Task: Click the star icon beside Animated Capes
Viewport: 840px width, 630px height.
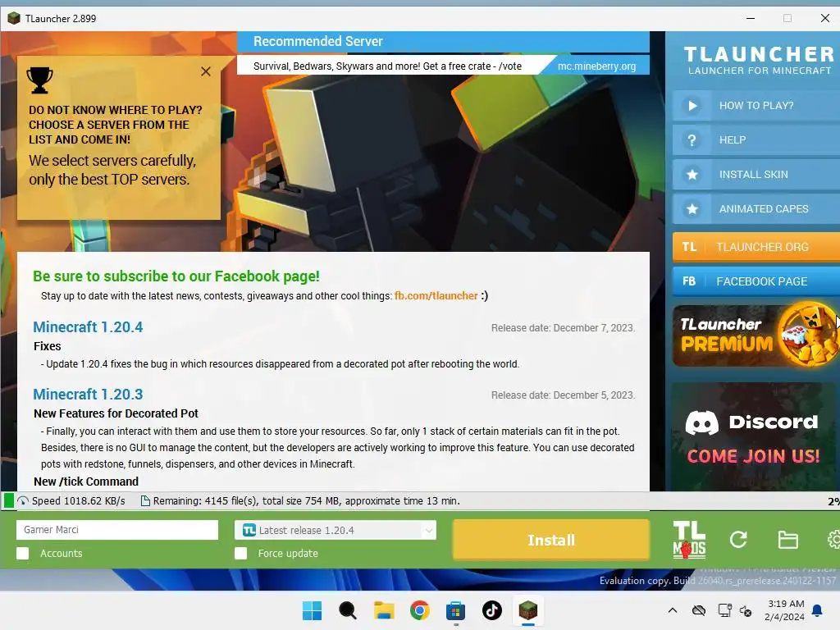Action: point(692,209)
